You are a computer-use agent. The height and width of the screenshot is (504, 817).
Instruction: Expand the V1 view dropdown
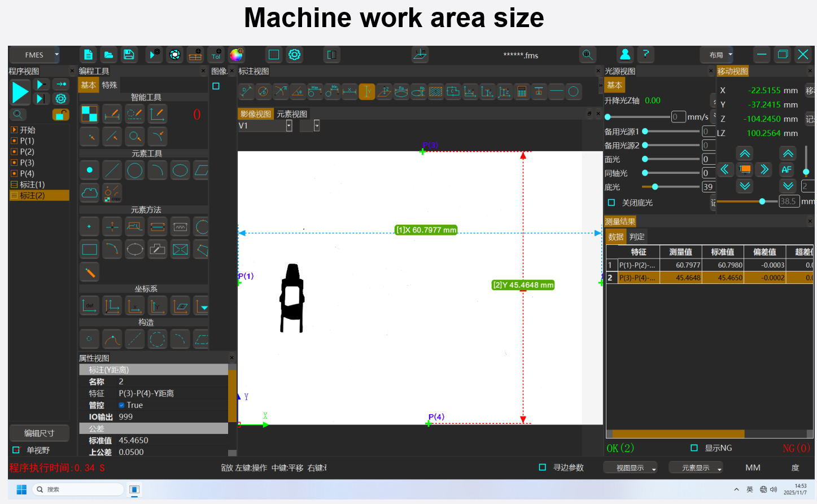point(289,126)
